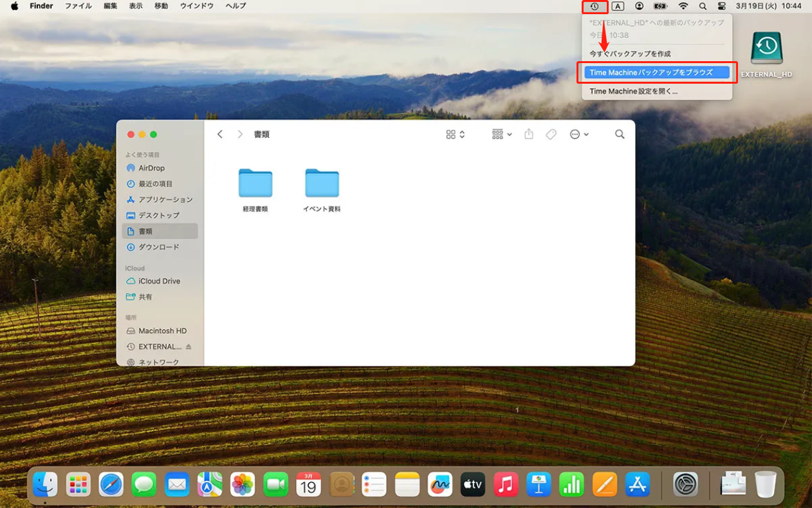
Task: Click the input source A icon in menu bar
Action: pyautogui.click(x=618, y=6)
